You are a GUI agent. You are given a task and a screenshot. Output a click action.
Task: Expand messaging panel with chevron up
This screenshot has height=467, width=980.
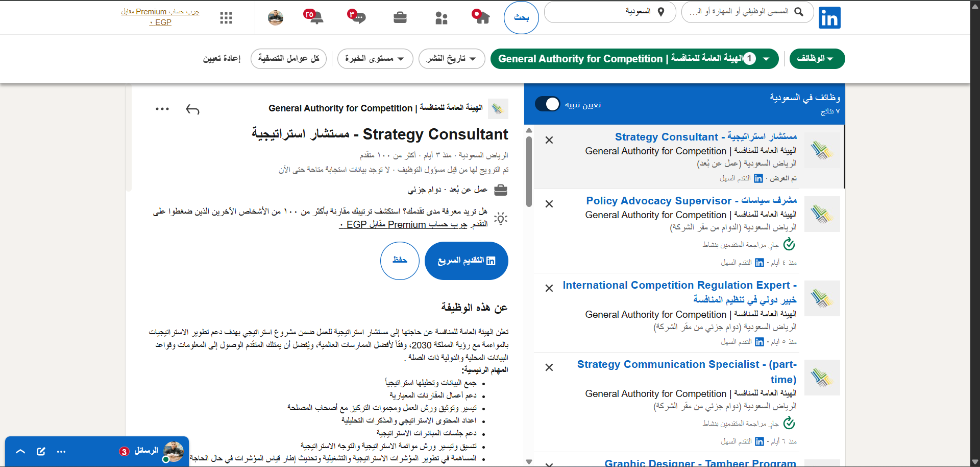pos(20,452)
